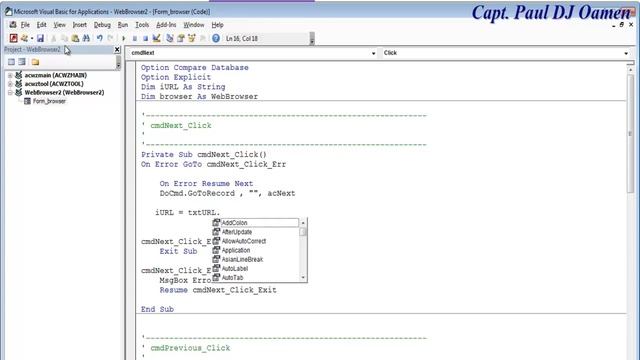Screen dimensions: 640x360
Task: Choose AfterUpdate from the autocomplete list
Action: [x=256, y=232]
